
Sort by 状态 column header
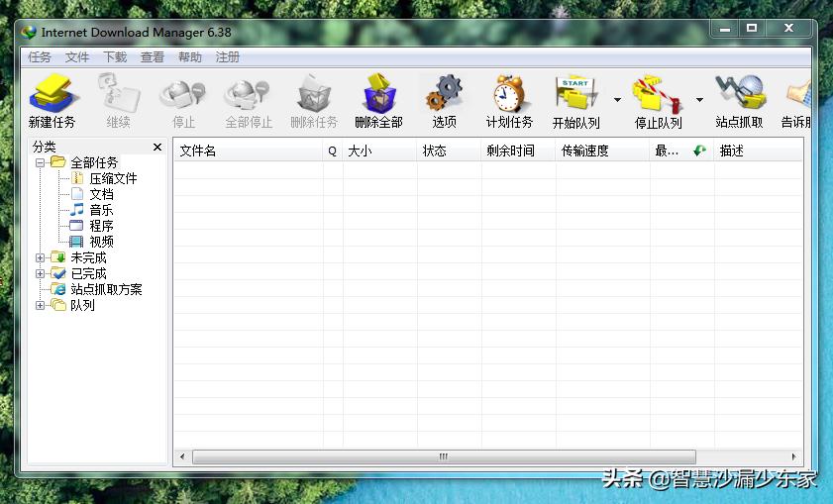(450, 151)
